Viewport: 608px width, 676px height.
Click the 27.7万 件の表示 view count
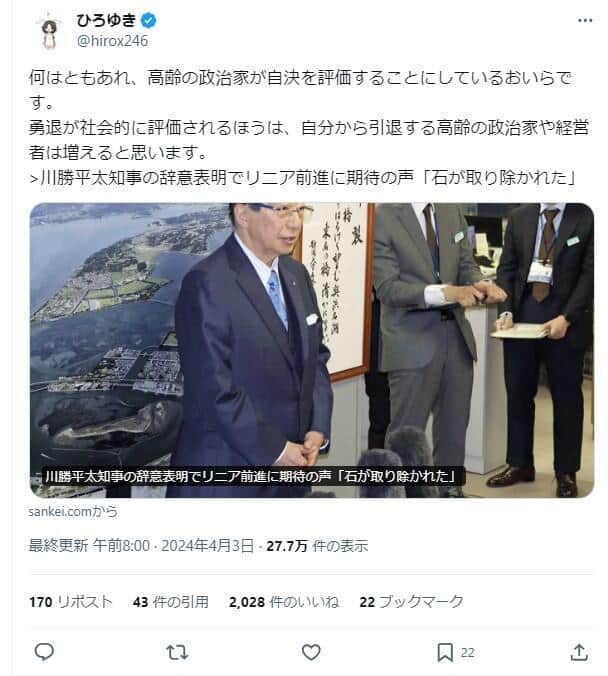click(x=317, y=546)
